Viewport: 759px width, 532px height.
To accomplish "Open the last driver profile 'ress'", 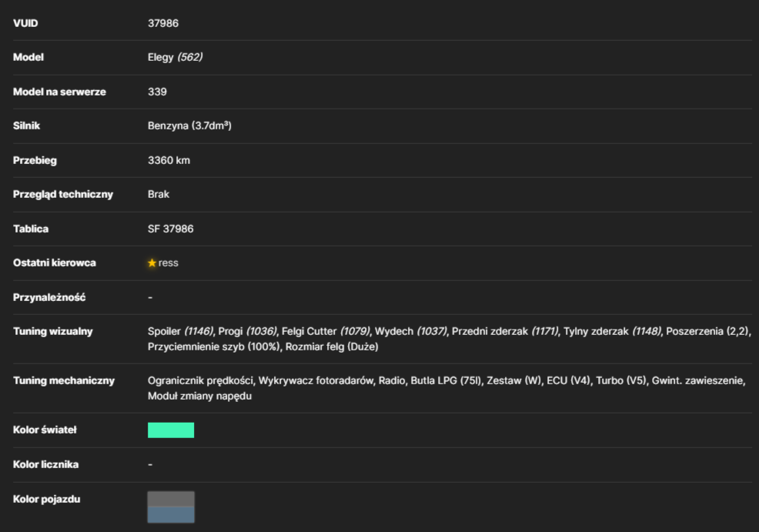I will click(x=169, y=263).
